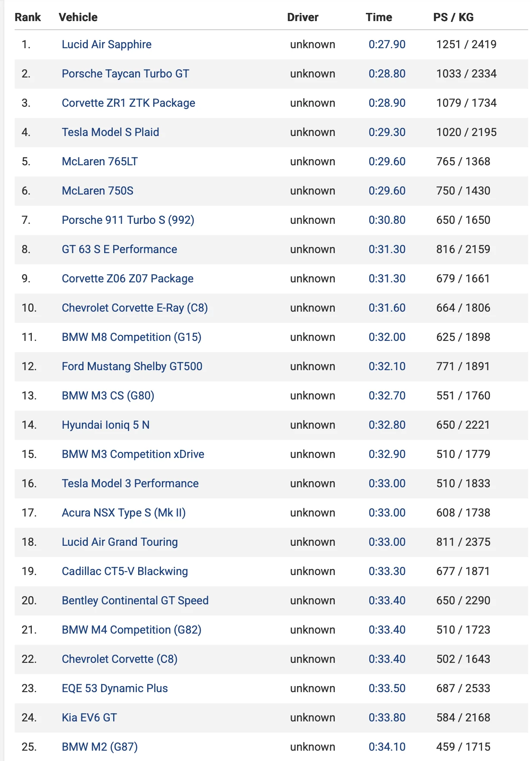This screenshot has width=532, height=761.
Task: Open the Cadillac CT5-V Blackwing link
Action: pyautogui.click(x=125, y=571)
